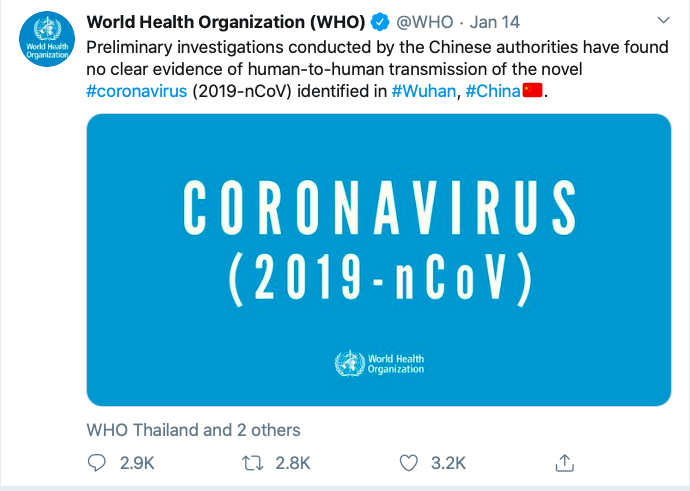This screenshot has height=491, width=690.
Task: Click 'WHO Thailand and 2 others'
Action: click(193, 430)
